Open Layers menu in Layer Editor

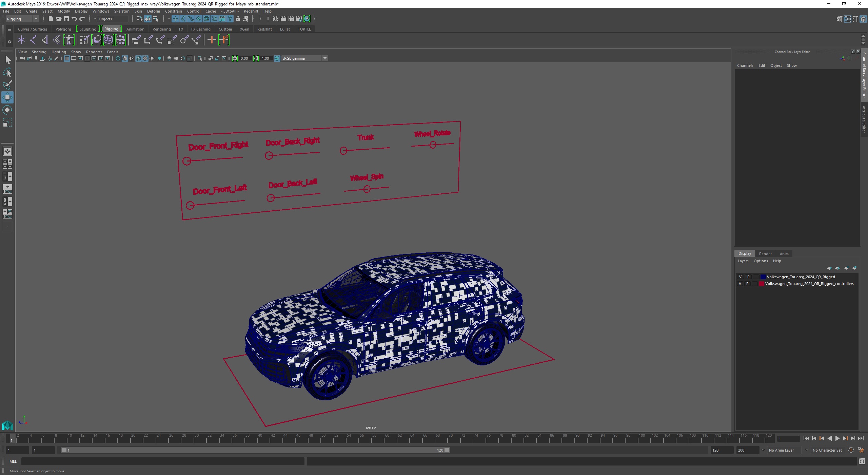743,261
